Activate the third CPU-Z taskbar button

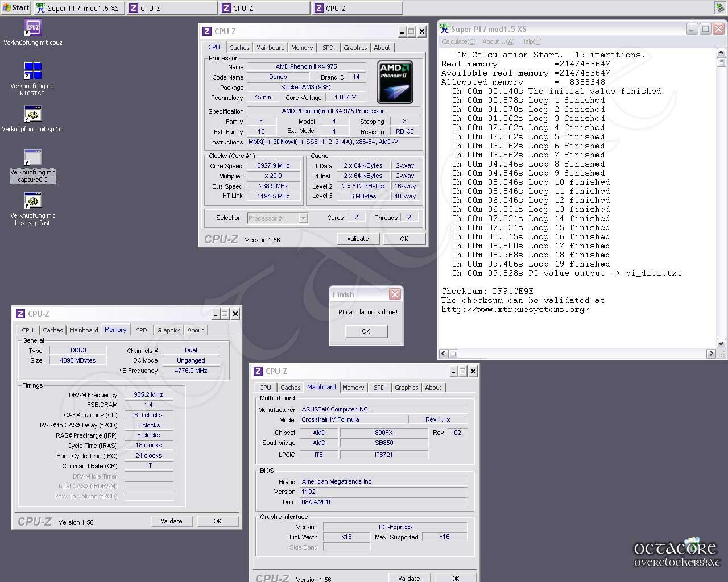point(357,8)
